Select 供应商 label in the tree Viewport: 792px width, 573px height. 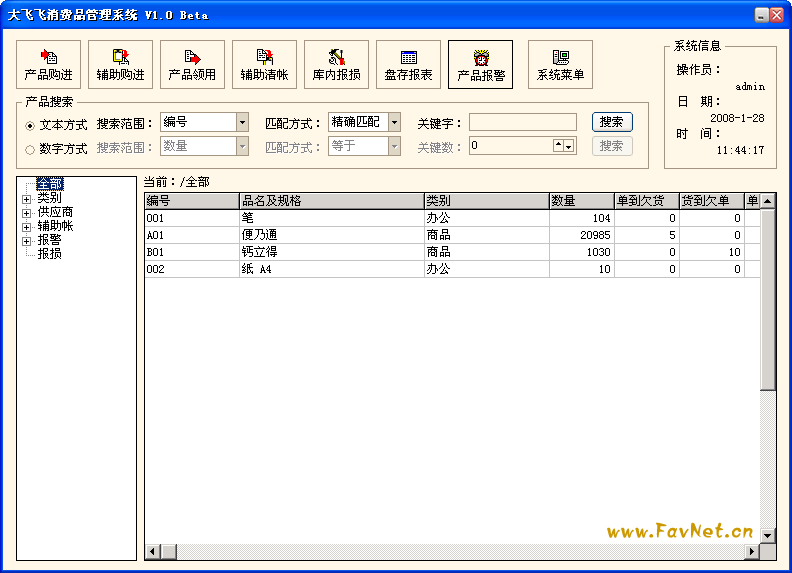pos(56,212)
